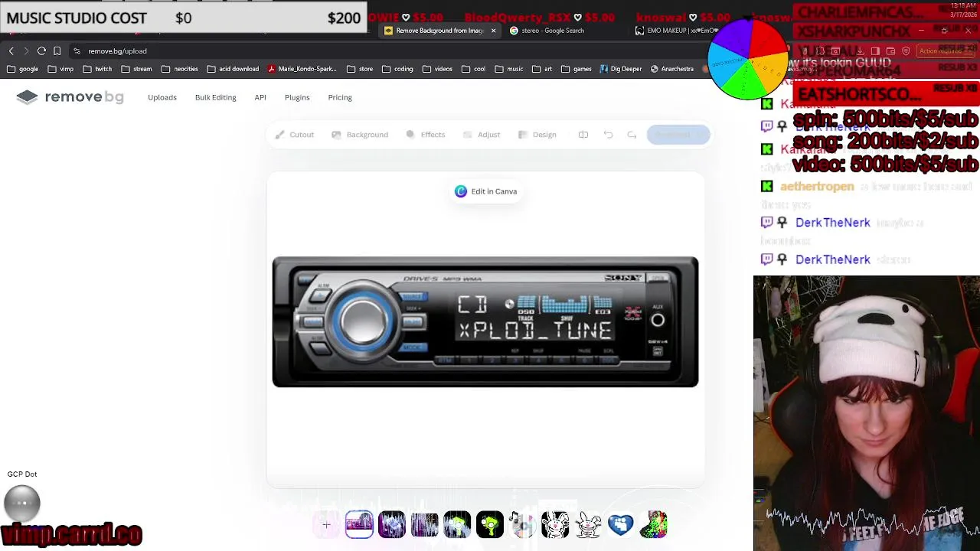Select the purple vertical streaks thumbnail
980x551 pixels.
[x=424, y=525]
